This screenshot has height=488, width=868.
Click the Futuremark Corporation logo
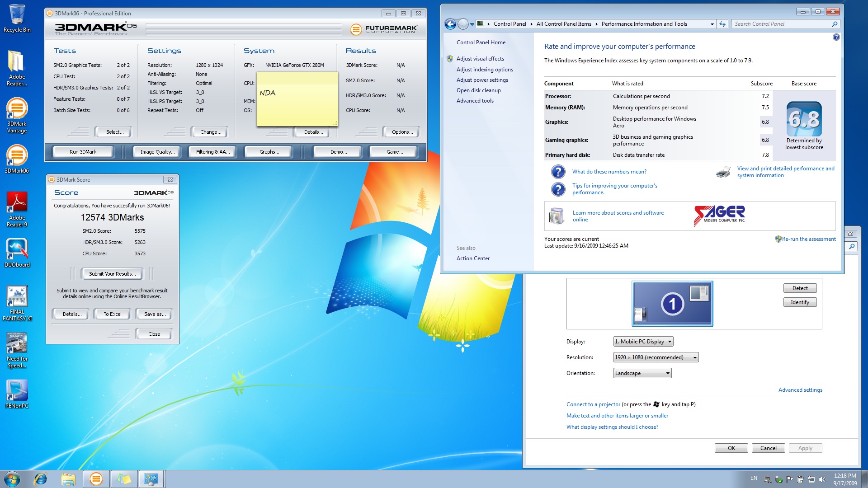click(383, 29)
